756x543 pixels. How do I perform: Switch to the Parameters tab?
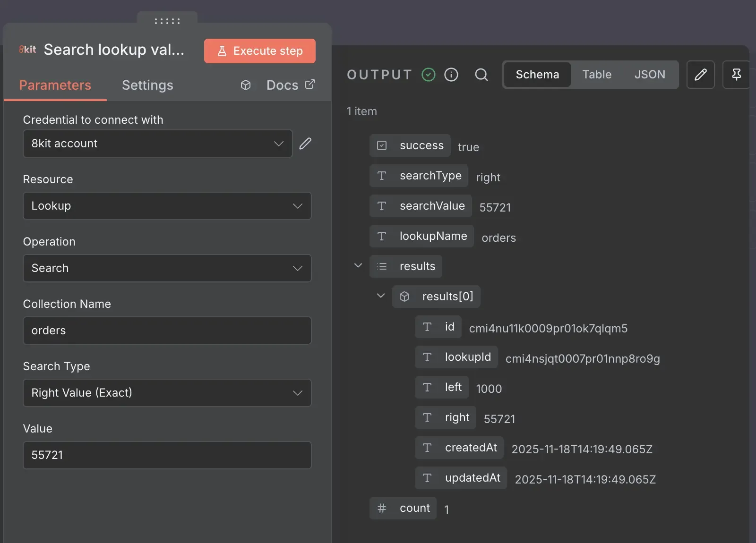click(x=55, y=85)
